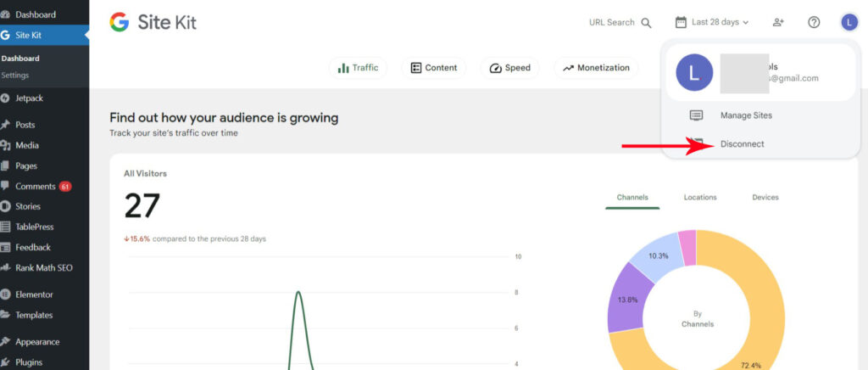This screenshot has width=868, height=370.
Task: Click the Pages icon in sidebar
Action: point(5,165)
